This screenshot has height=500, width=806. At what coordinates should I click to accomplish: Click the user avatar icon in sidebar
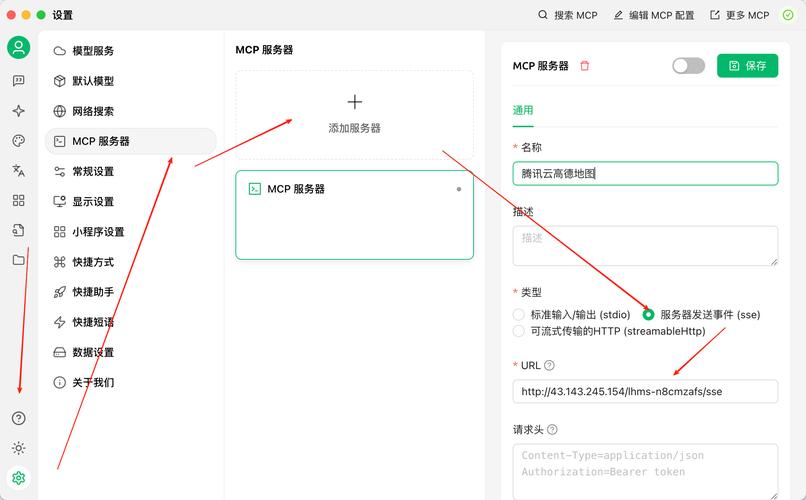(x=18, y=47)
